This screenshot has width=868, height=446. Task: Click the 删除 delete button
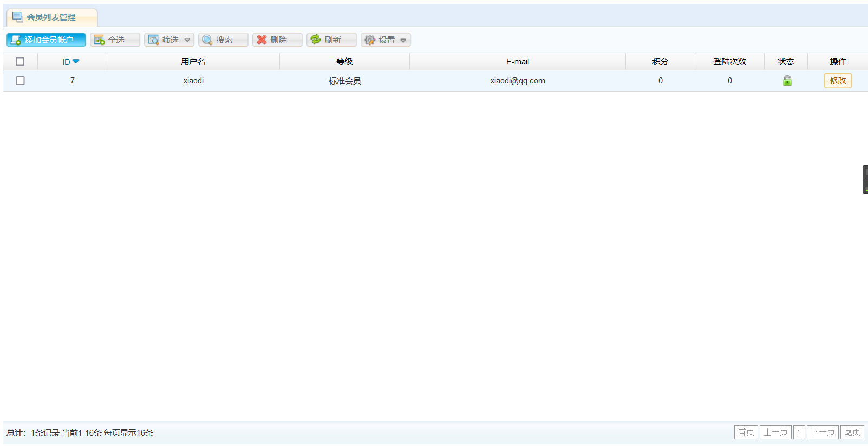(x=277, y=40)
